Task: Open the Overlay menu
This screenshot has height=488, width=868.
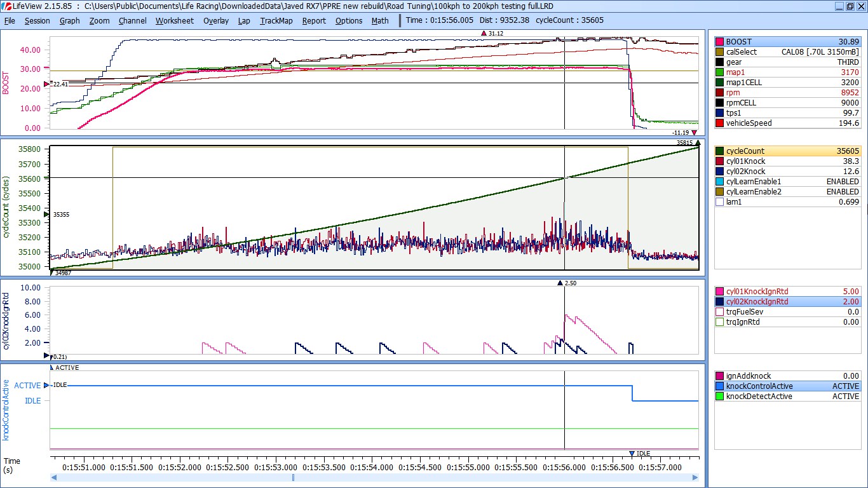Action: pos(215,20)
